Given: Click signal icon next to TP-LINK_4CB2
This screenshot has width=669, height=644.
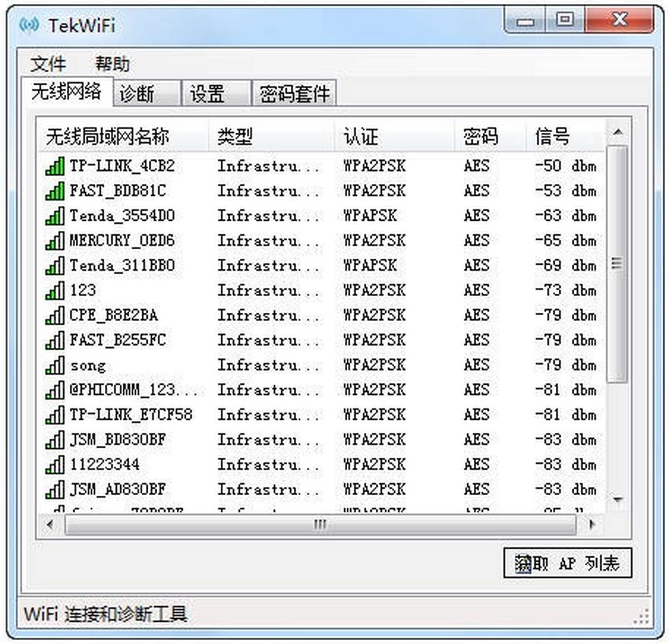Looking at the screenshot, I should pos(55,166).
